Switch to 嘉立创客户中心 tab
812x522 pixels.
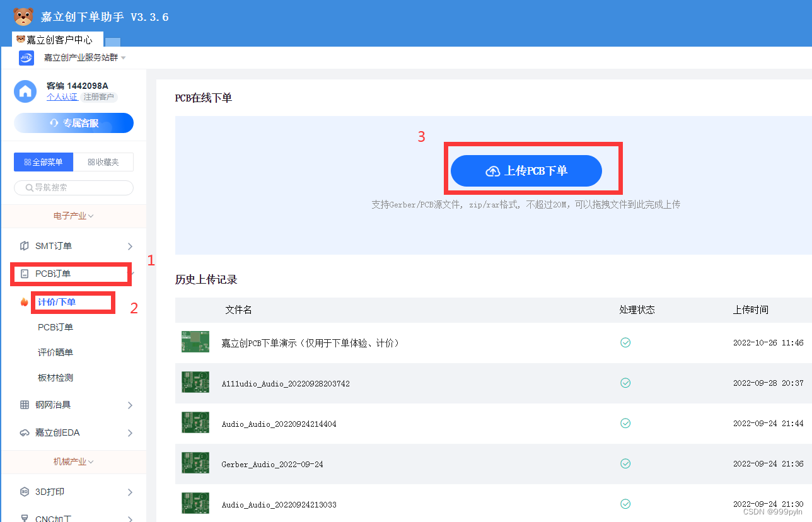tap(57, 39)
